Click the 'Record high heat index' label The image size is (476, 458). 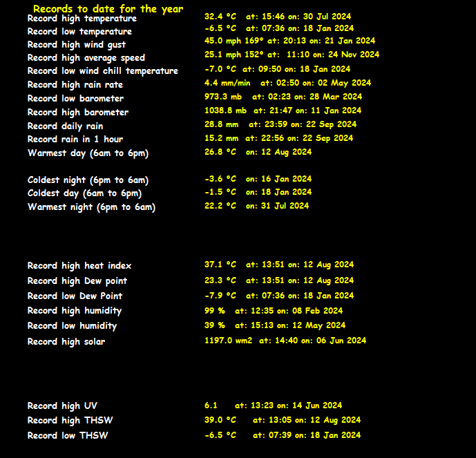pos(79,266)
